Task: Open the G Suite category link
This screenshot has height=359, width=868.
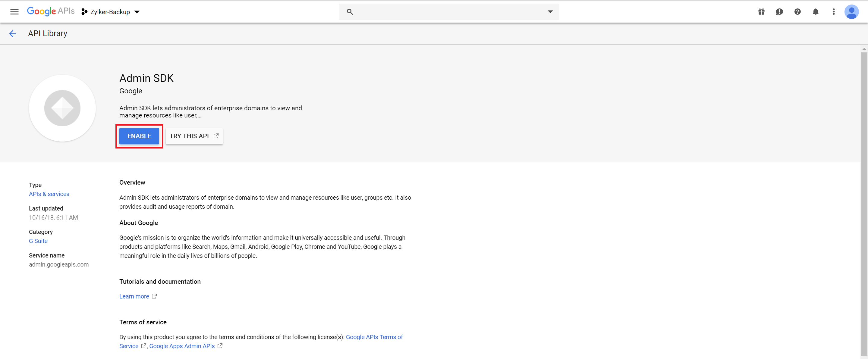Action: (38, 241)
